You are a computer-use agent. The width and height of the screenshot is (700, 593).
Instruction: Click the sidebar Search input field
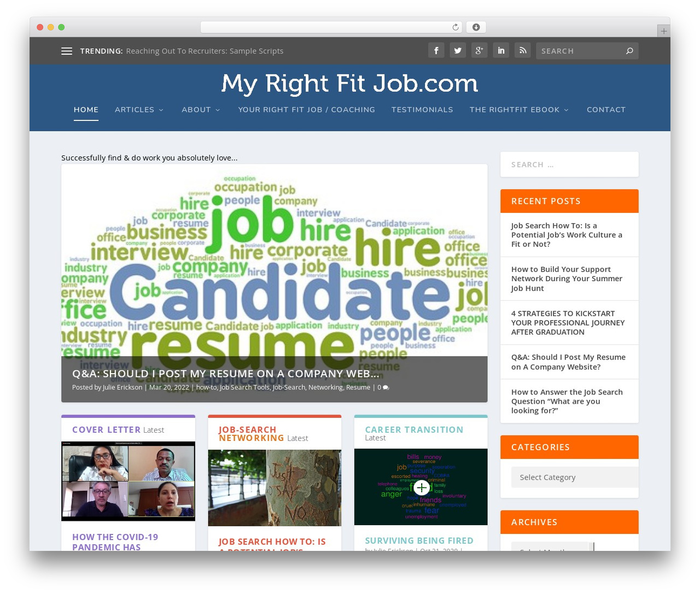tap(569, 164)
